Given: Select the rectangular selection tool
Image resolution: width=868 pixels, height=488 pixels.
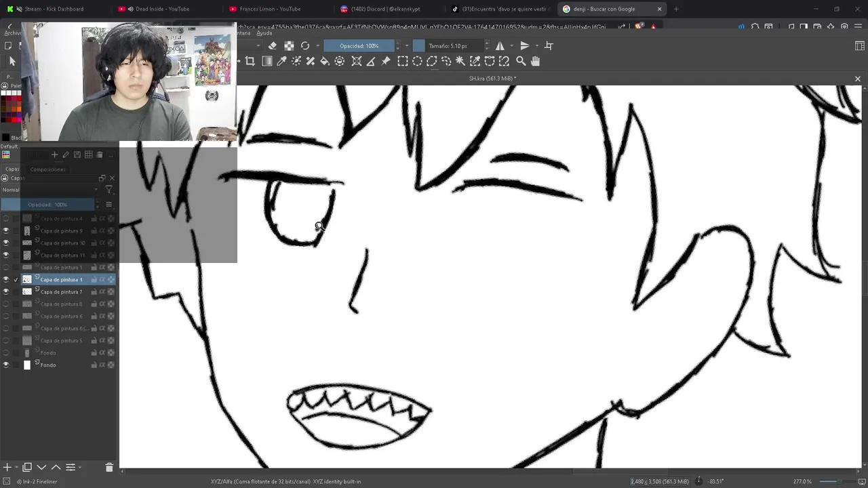Looking at the screenshot, I should (x=402, y=61).
